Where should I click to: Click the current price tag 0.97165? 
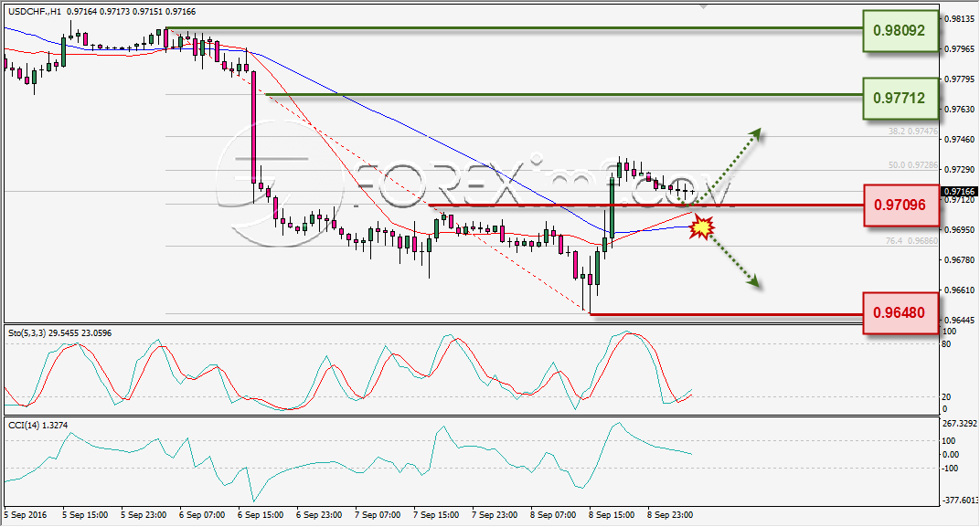(959, 192)
